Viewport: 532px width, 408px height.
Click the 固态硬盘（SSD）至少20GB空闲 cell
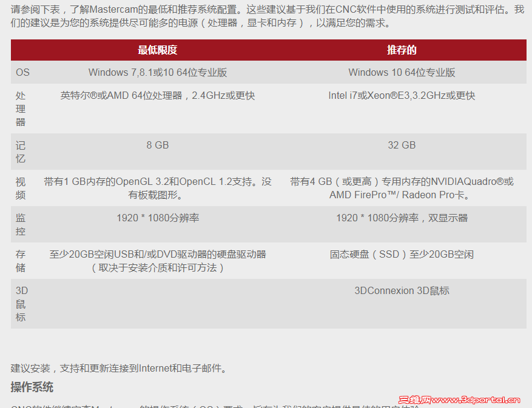click(x=402, y=255)
